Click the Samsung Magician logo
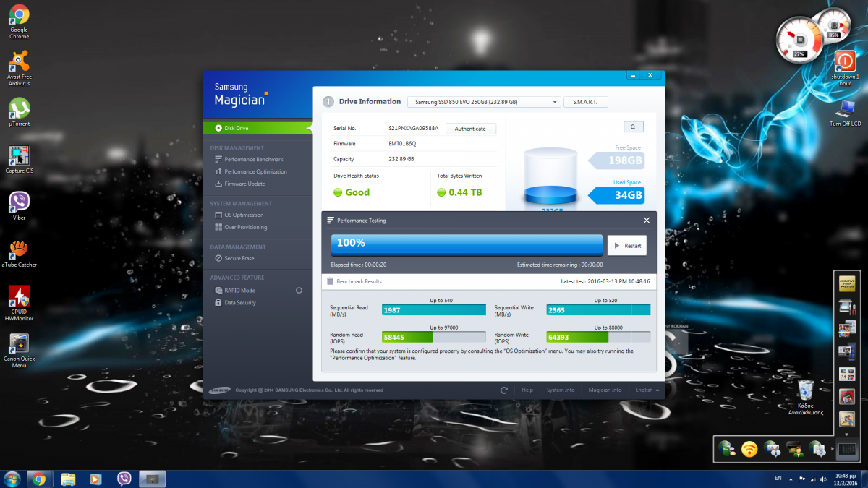The width and height of the screenshot is (868, 488). click(x=241, y=95)
